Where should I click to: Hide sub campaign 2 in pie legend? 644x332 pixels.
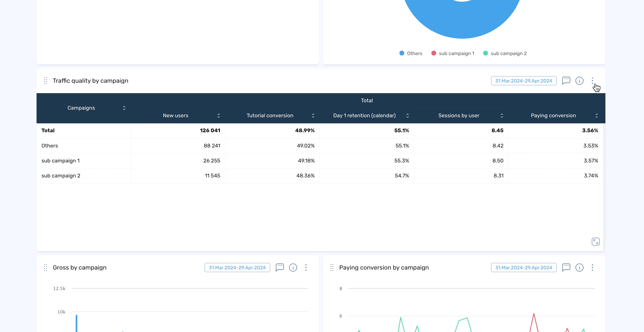click(505, 53)
